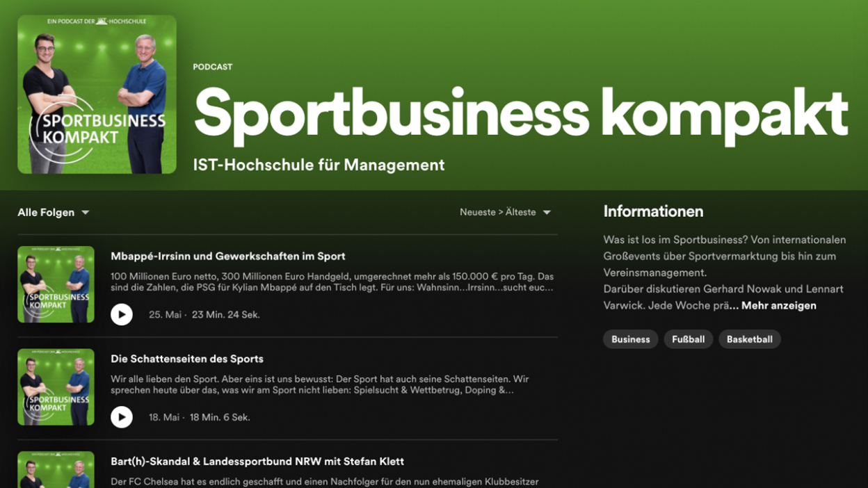Screen dimensions: 868x488
Task: Open thumbnail of Bart(h)-Skandal episode
Action: tap(56, 470)
